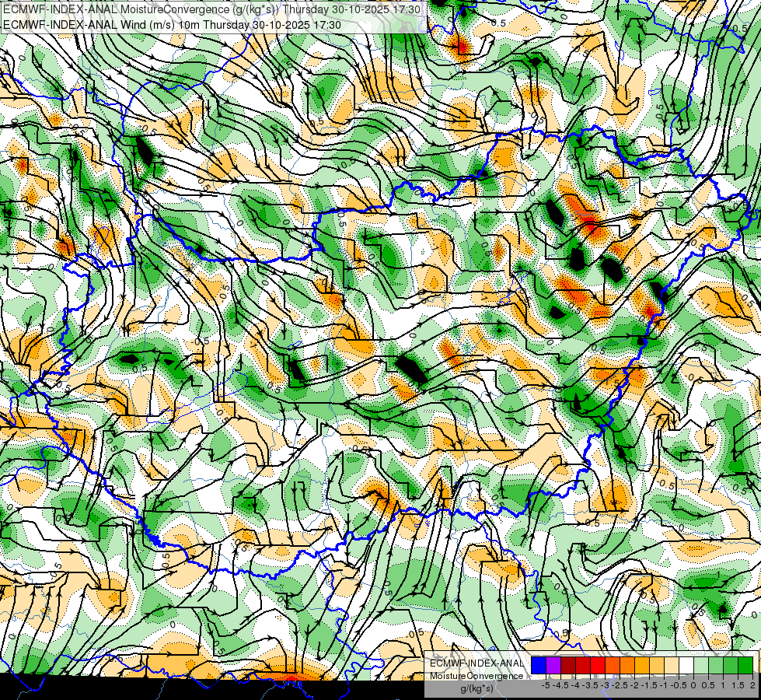Click the '0.5' legend scale value

[709, 685]
